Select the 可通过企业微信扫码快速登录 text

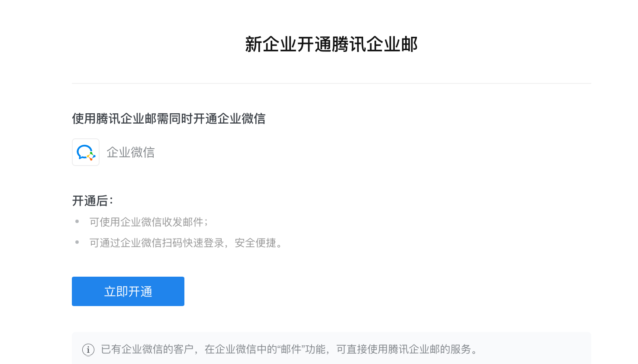point(157,243)
